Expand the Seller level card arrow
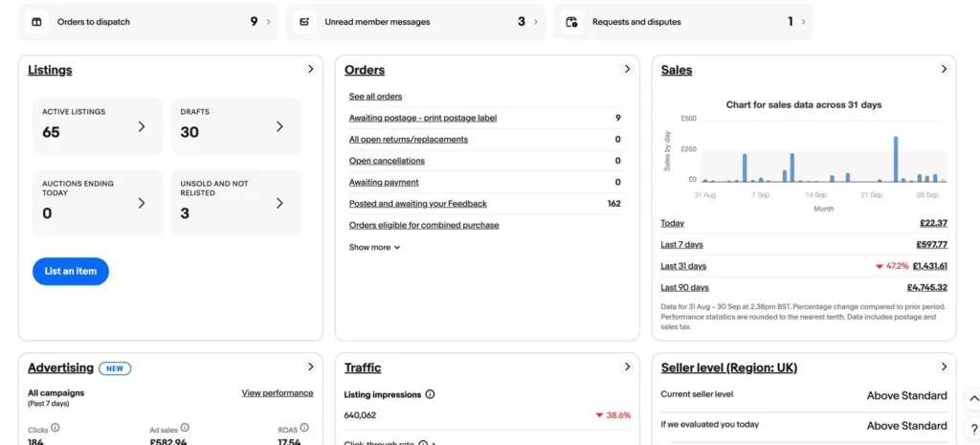Screen dimensions: 980x445 pos(945,367)
